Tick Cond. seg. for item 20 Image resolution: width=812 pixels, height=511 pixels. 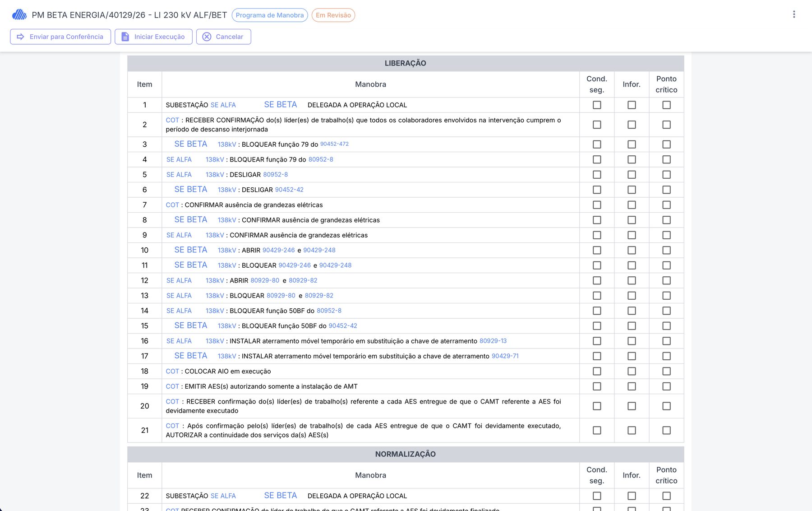pyautogui.click(x=597, y=406)
